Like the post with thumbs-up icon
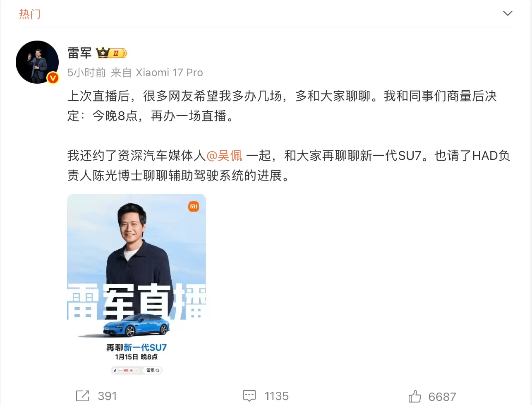Viewport: 532px width, 405px height. 415,396
